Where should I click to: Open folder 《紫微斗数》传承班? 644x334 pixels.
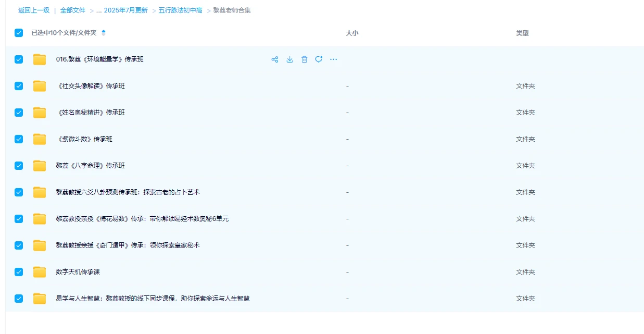click(x=84, y=139)
